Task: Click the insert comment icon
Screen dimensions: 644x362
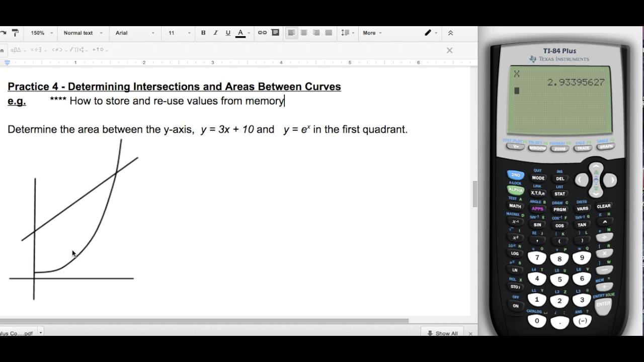Action: click(275, 33)
